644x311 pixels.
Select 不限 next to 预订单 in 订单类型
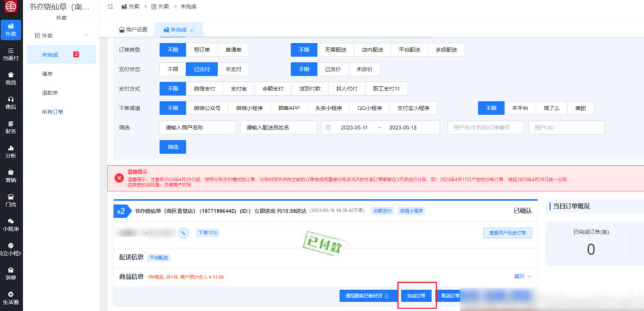[172, 50]
